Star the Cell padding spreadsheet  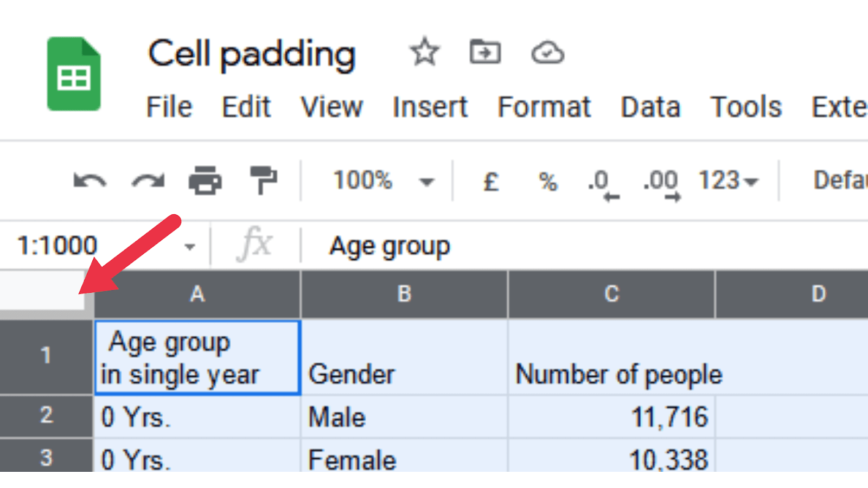(x=425, y=52)
